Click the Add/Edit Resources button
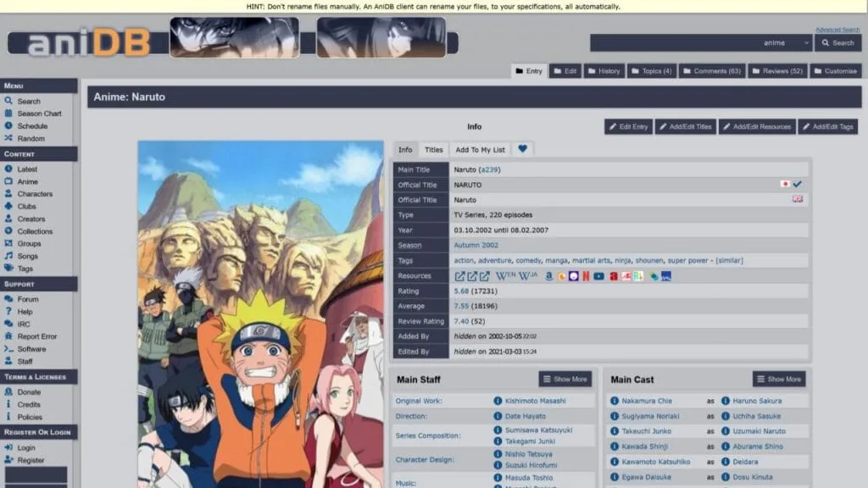The width and height of the screenshot is (868, 488). point(757,127)
